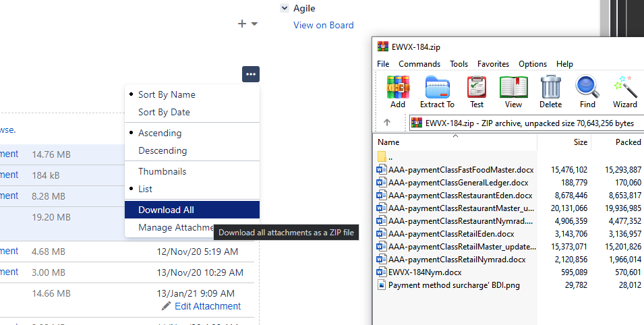Click the 4.68 MB attachment size
644x325 pixels.
[x=49, y=252]
